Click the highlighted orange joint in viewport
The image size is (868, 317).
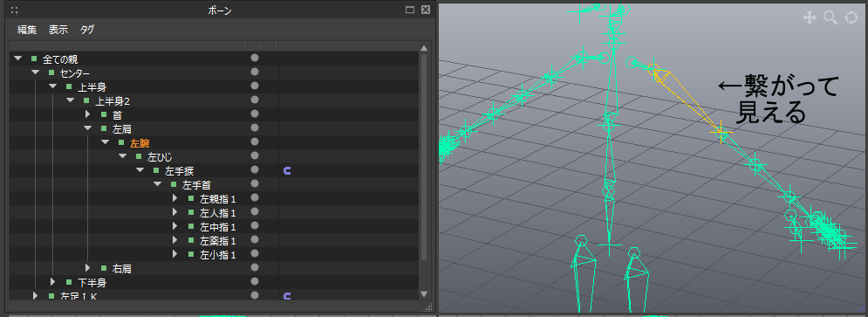[721, 132]
